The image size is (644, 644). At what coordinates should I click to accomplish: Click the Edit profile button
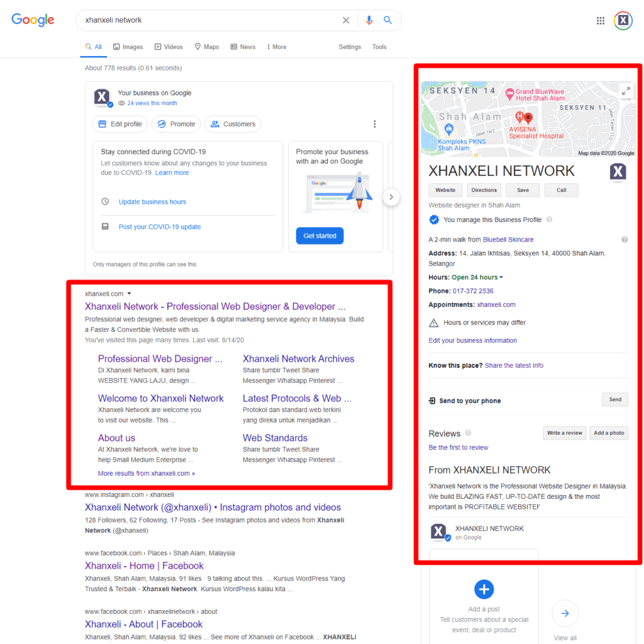click(x=120, y=124)
